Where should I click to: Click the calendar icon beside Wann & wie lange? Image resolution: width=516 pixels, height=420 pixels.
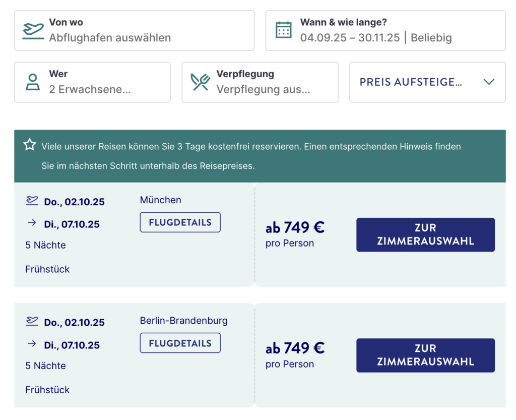[x=283, y=30]
